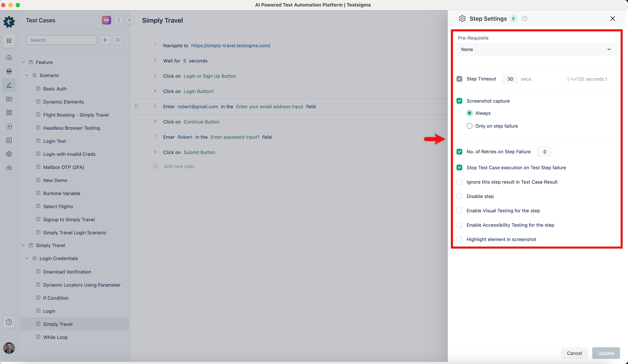
Task: Open the cloud upload icon in sidebar
Action: click(x=9, y=168)
